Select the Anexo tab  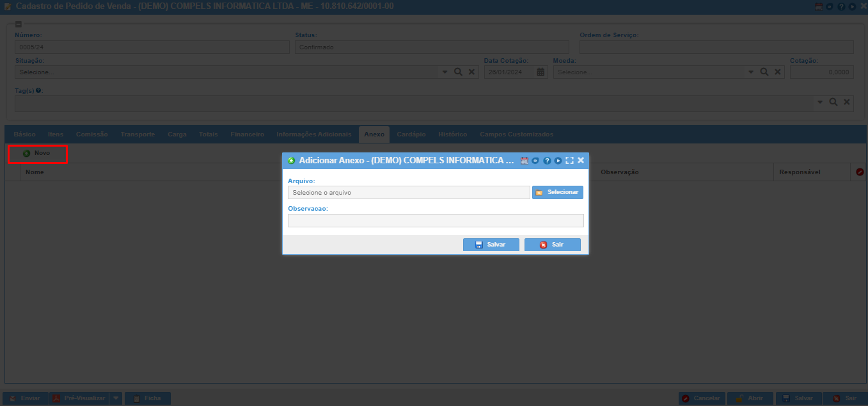(374, 134)
